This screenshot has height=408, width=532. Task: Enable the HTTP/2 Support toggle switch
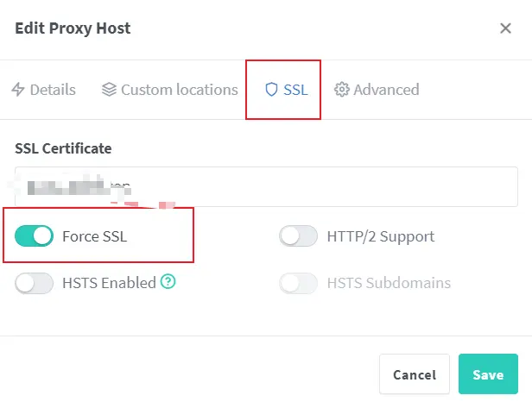click(x=299, y=236)
